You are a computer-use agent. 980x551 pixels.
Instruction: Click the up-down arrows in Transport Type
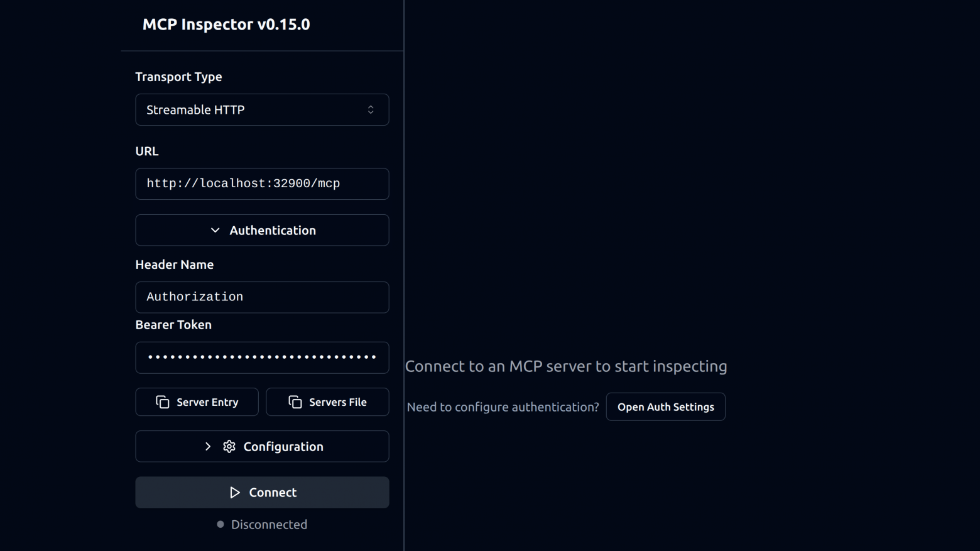(371, 110)
